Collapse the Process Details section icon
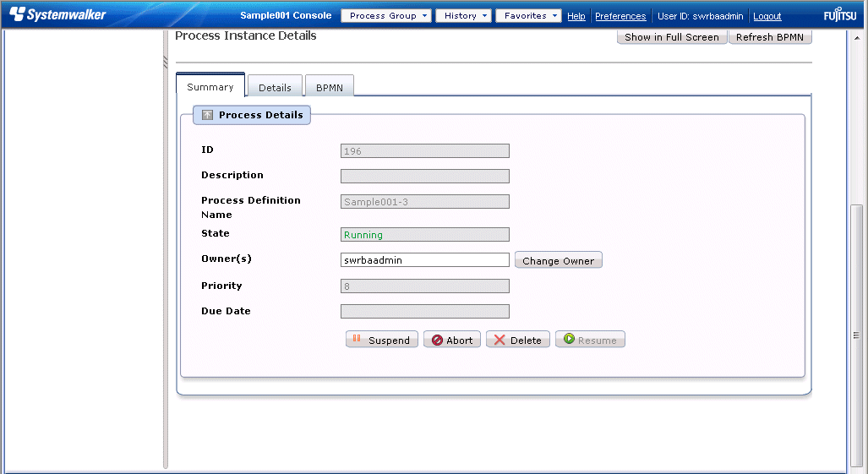This screenshot has width=868, height=474. point(207,115)
